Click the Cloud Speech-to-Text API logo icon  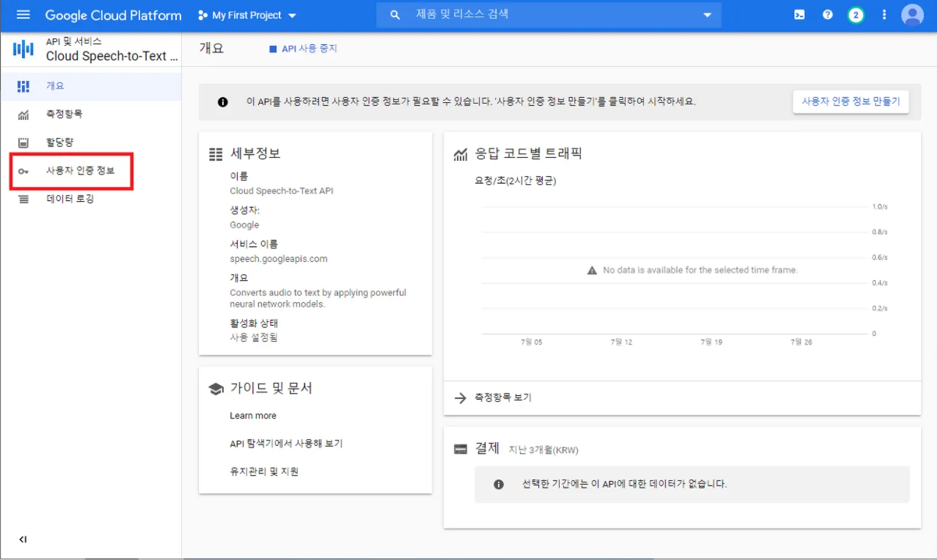(23, 49)
